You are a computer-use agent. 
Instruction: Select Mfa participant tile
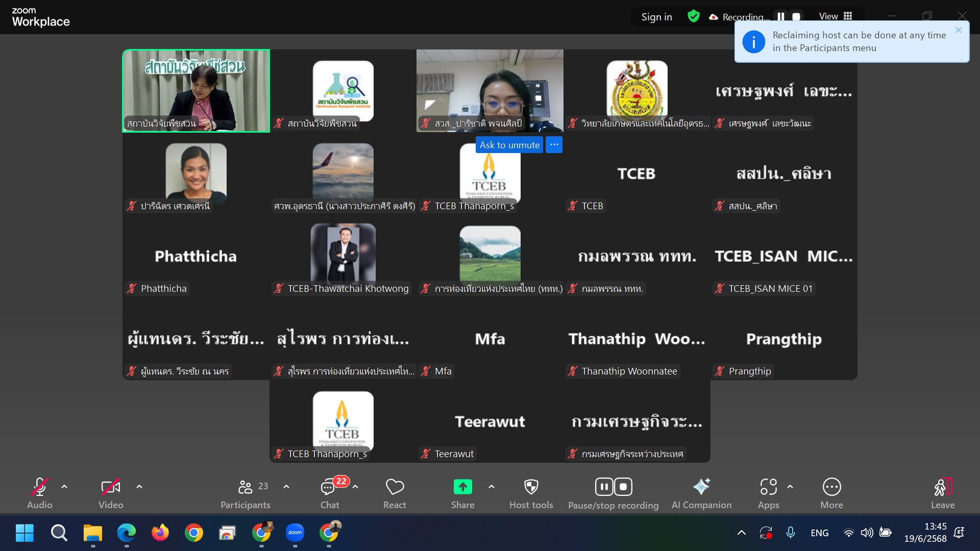click(x=490, y=339)
